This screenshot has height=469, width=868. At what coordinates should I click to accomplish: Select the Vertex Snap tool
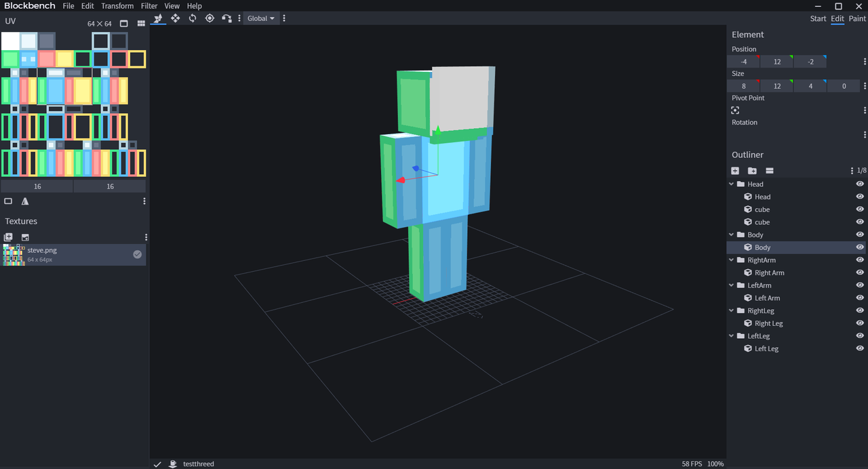[x=226, y=18]
